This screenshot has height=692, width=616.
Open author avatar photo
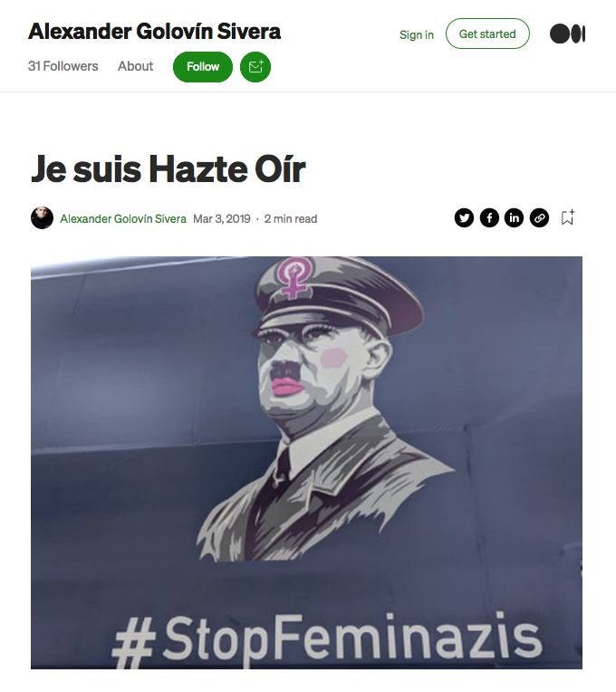(x=42, y=217)
